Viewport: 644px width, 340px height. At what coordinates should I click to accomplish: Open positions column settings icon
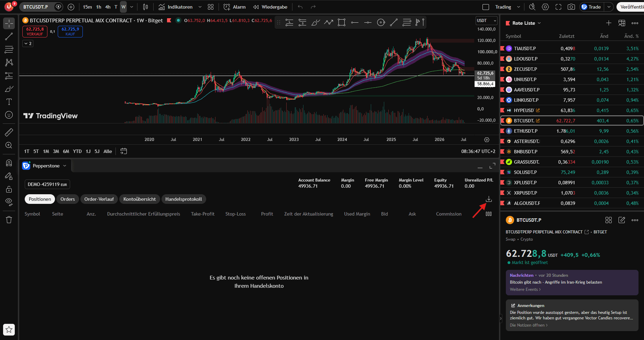coord(489,214)
